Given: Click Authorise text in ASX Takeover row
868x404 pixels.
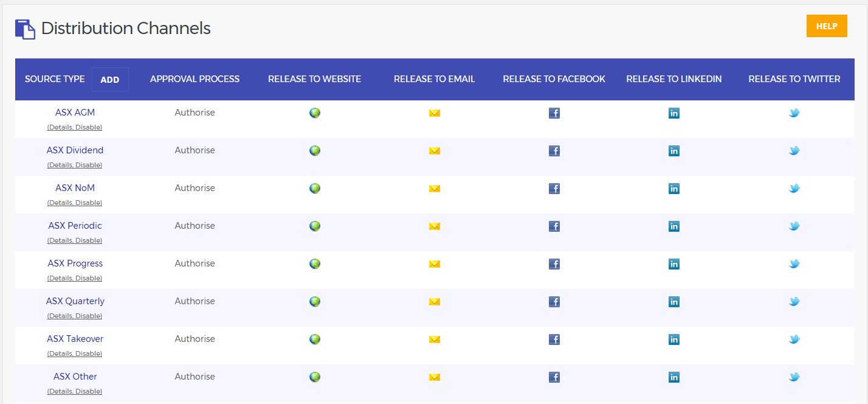Looking at the screenshot, I should pos(195,339).
